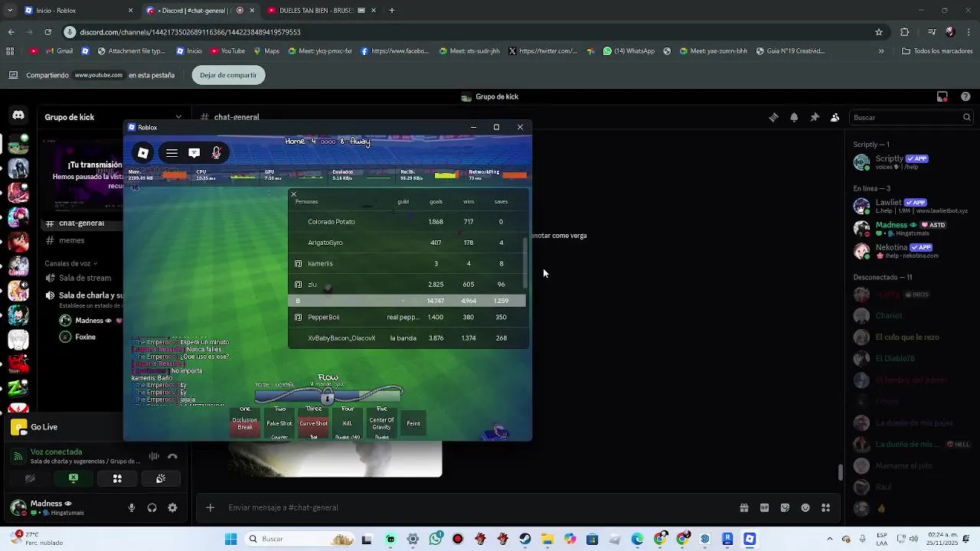
Task: Open voice connection signal icon
Action: pyautogui.click(x=18, y=456)
